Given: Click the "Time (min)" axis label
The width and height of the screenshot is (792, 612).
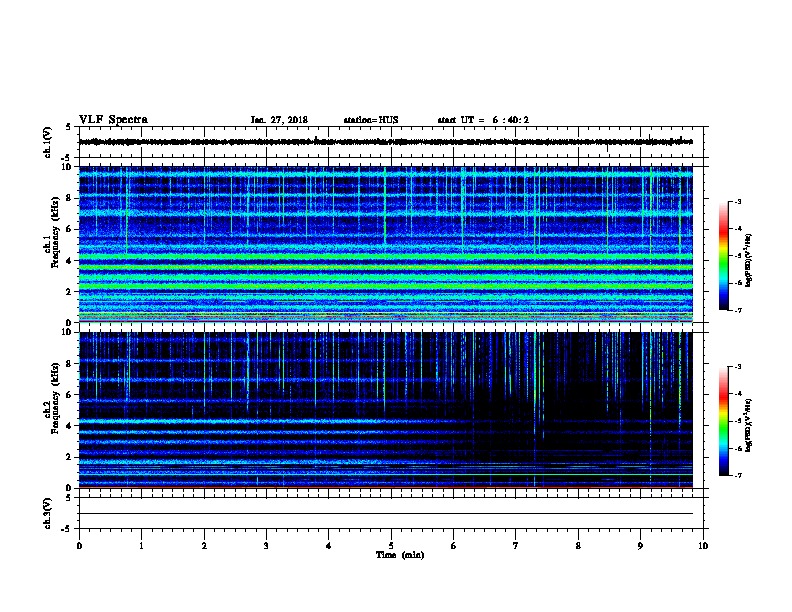Looking at the screenshot, I should pyautogui.click(x=400, y=555).
